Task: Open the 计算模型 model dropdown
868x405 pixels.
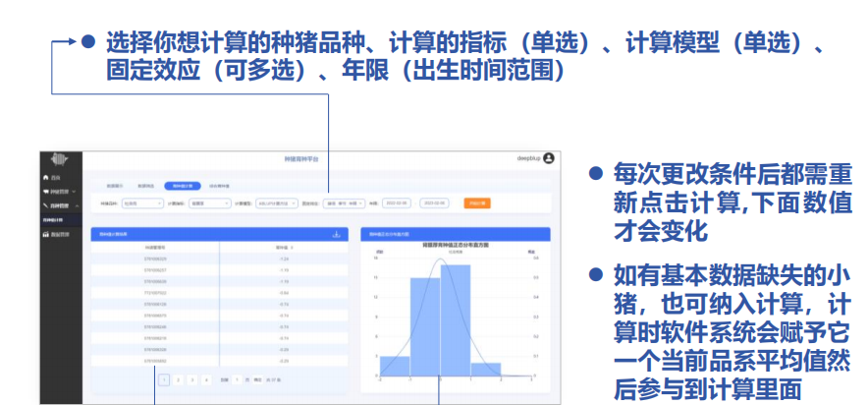Action: pyautogui.click(x=277, y=203)
